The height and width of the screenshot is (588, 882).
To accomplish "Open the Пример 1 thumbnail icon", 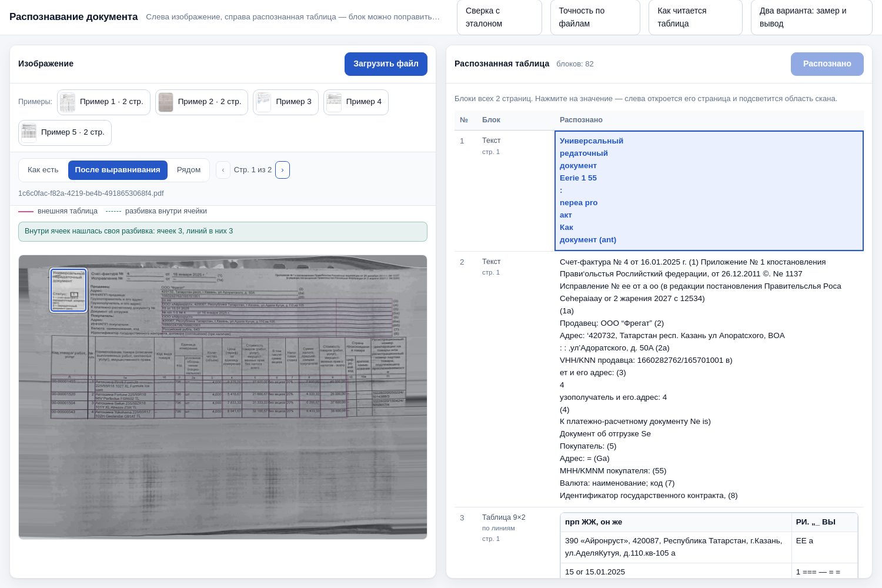I will [x=68, y=102].
